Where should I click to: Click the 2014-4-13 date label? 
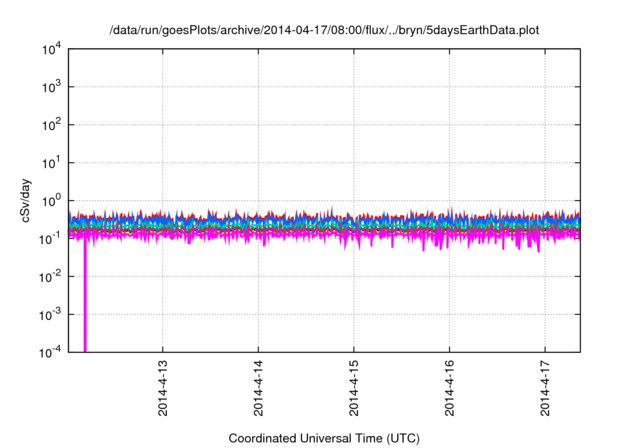(162, 388)
